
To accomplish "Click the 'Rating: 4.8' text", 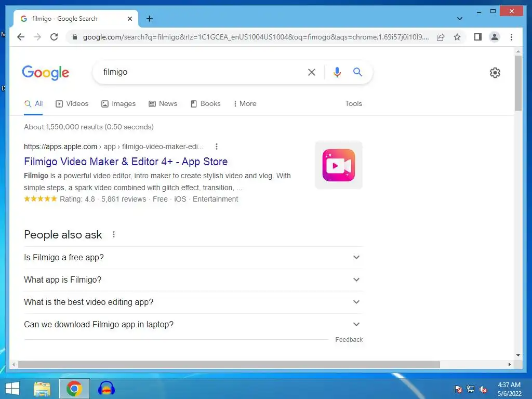I will coord(77,199).
